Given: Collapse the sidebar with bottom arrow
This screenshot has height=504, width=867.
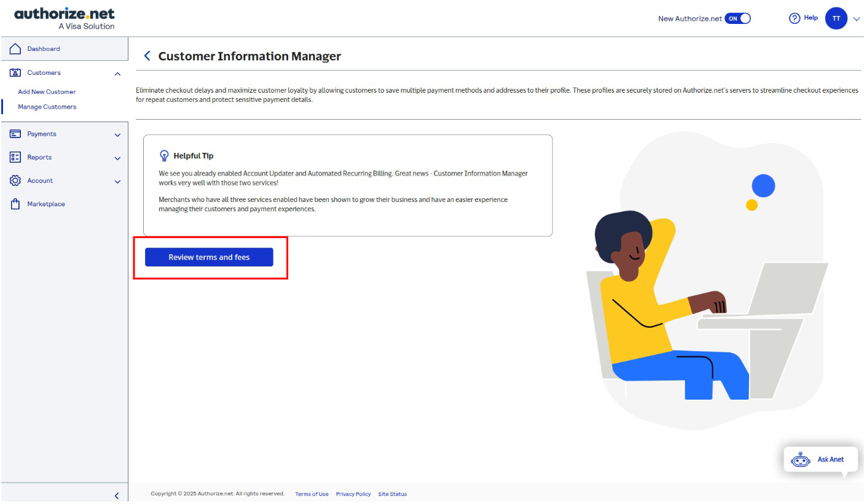Looking at the screenshot, I should point(117,495).
